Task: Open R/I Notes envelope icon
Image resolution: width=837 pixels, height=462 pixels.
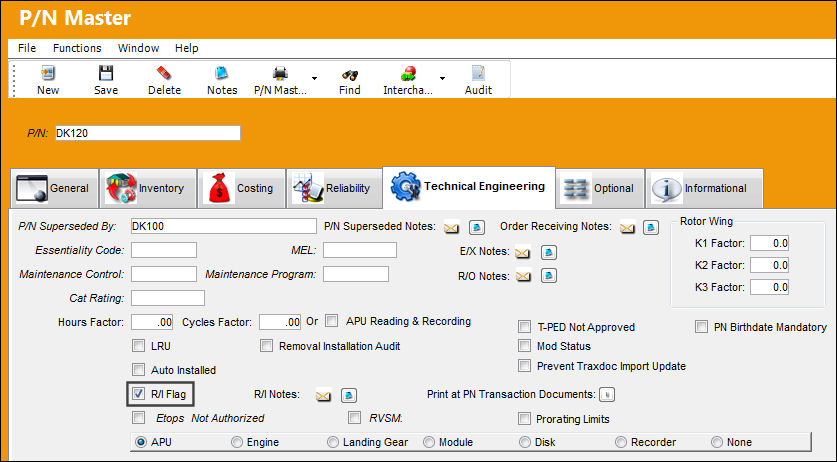Action: [x=323, y=396]
